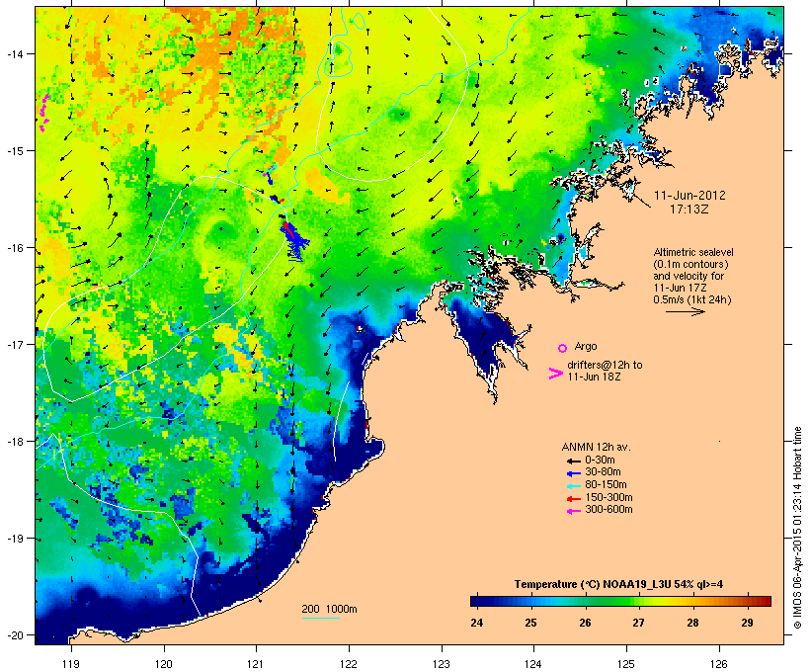Click longitude axis label 122

pos(349,664)
